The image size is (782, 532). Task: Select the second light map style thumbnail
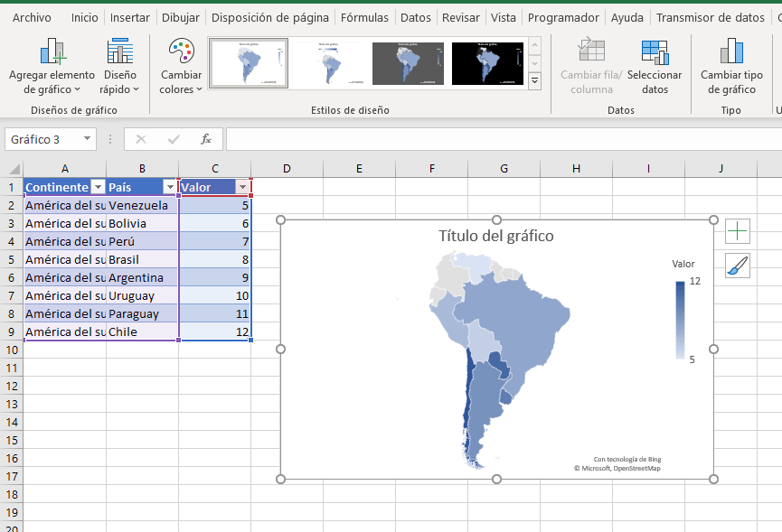point(329,63)
